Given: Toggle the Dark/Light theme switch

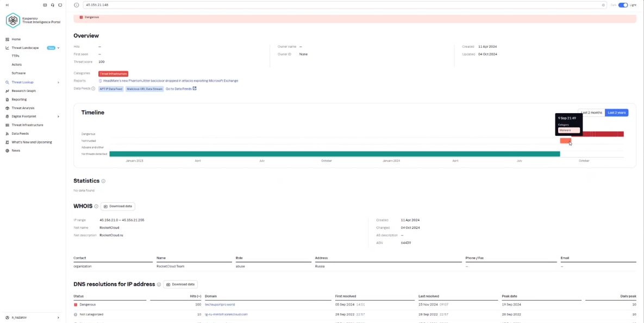Looking at the screenshot, I should click(623, 5).
